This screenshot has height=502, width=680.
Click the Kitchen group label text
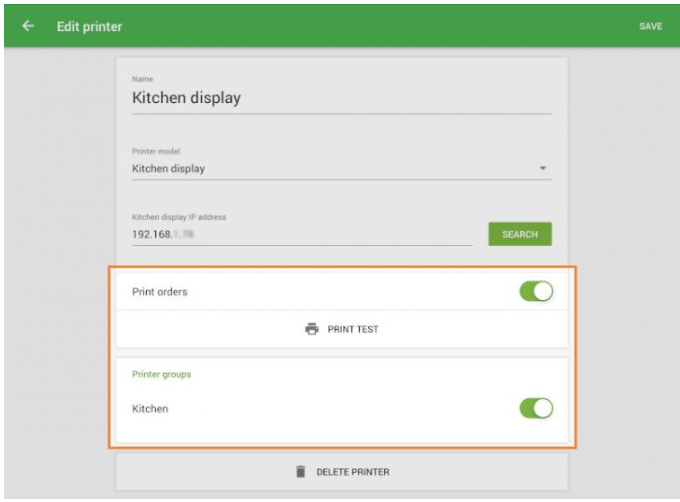click(x=150, y=409)
